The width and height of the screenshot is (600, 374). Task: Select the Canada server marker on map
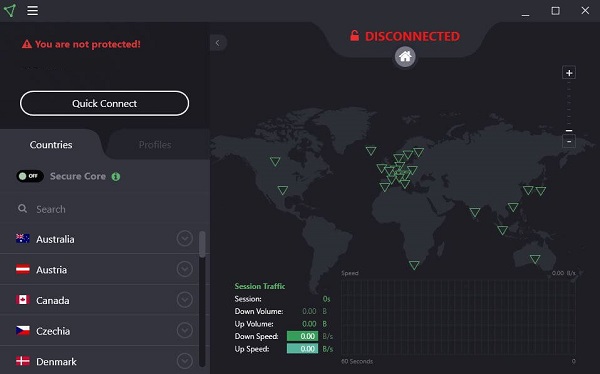click(x=275, y=161)
